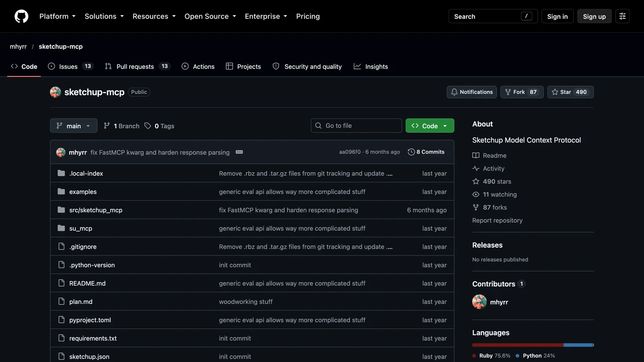Open the .local-index folder
This screenshot has height=362, width=644.
coord(86,173)
